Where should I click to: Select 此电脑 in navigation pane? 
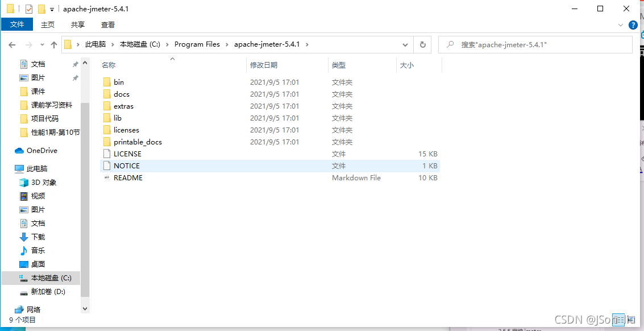(31, 168)
